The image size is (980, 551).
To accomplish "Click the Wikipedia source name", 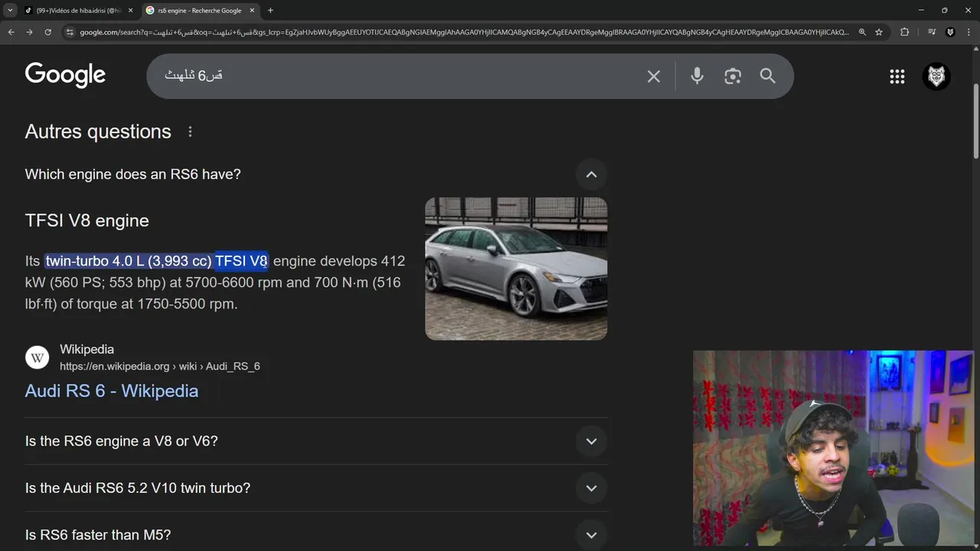I will 87,350.
